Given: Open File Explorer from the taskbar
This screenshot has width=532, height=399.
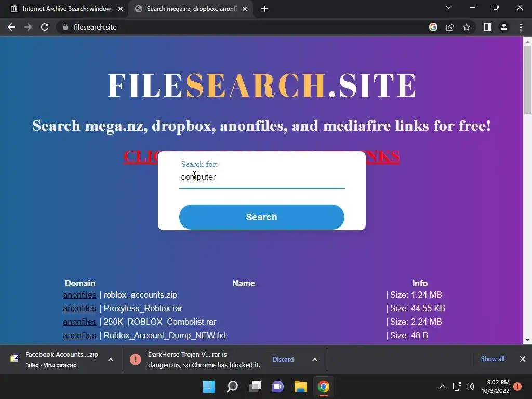Looking at the screenshot, I should point(301,387).
